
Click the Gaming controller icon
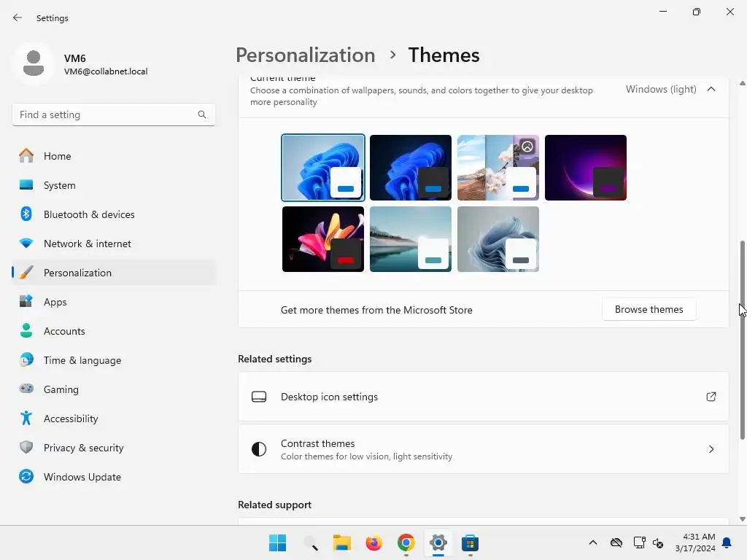tap(26, 389)
